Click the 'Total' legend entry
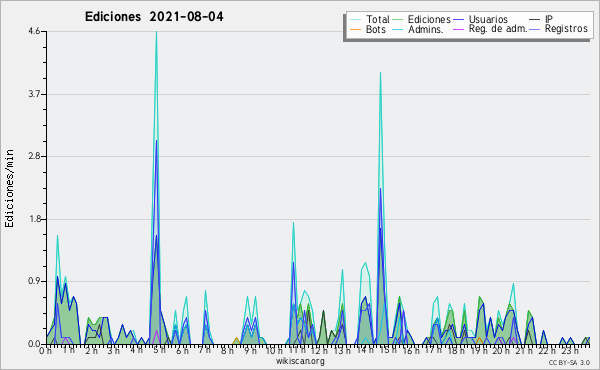600x370 pixels. [378, 19]
